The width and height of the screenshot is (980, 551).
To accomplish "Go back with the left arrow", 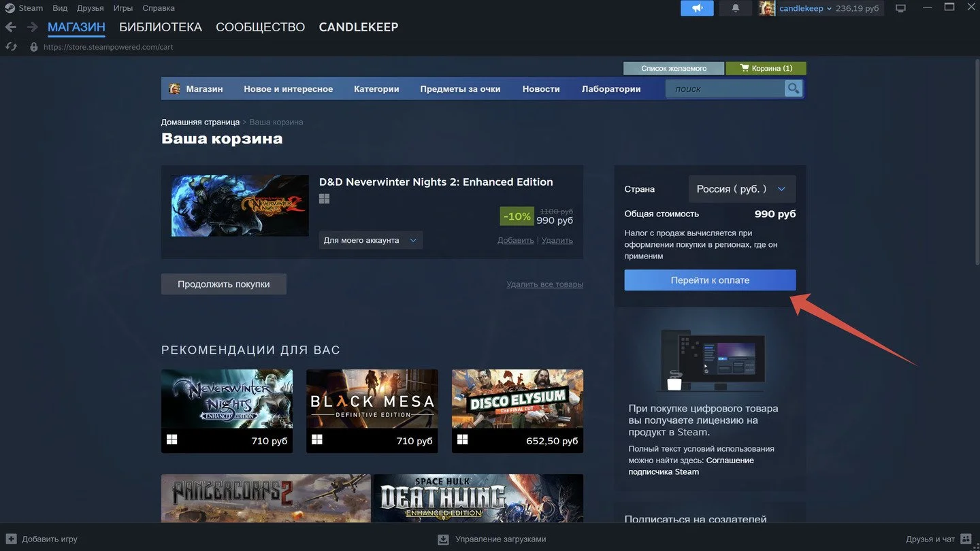I will click(x=11, y=27).
